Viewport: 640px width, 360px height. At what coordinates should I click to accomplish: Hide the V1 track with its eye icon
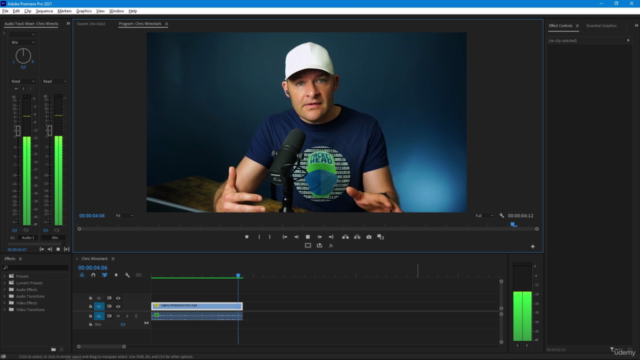pyautogui.click(x=118, y=306)
